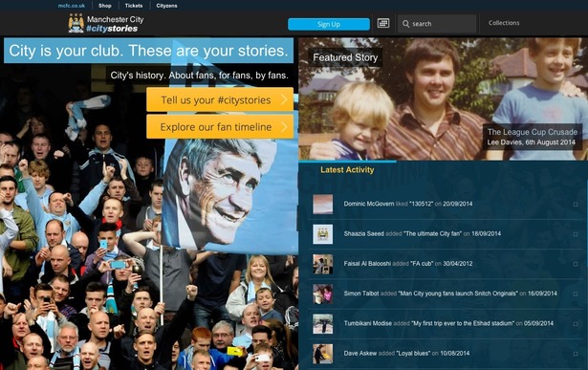
Task: Click the magnifying glass search icon
Action: click(405, 24)
